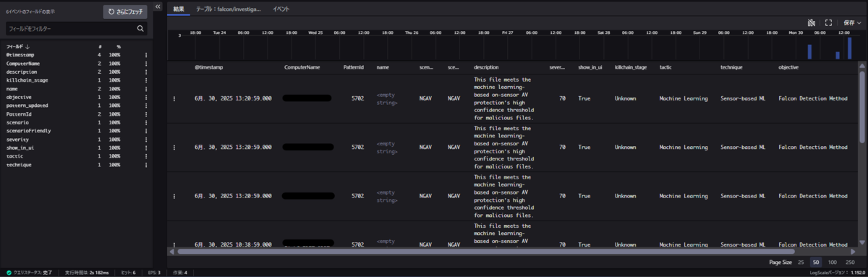Set page size to 25
The image size is (868, 277).
pos(801,262)
